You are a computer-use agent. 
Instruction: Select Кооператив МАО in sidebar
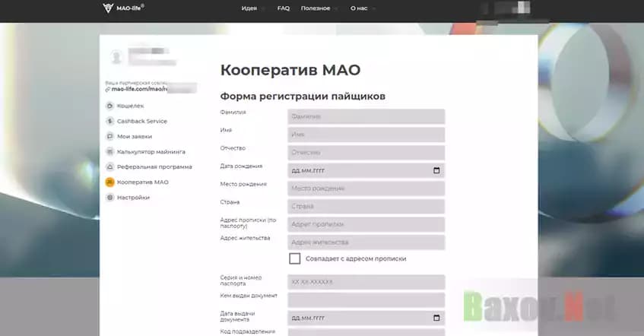pos(142,182)
